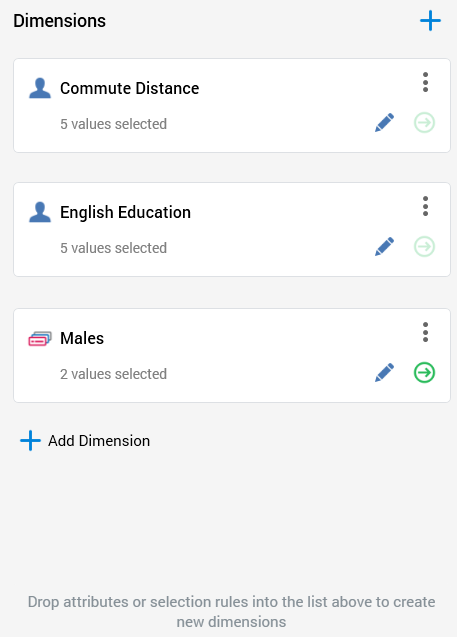Click English Education green arrow circle icon
This screenshot has width=457, height=637.
[x=425, y=246]
